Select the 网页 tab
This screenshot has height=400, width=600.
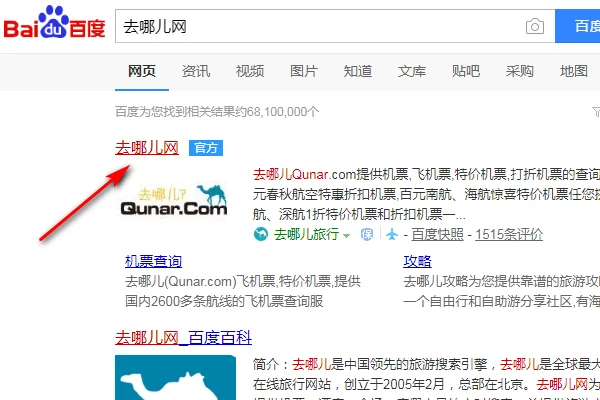pyautogui.click(x=142, y=71)
